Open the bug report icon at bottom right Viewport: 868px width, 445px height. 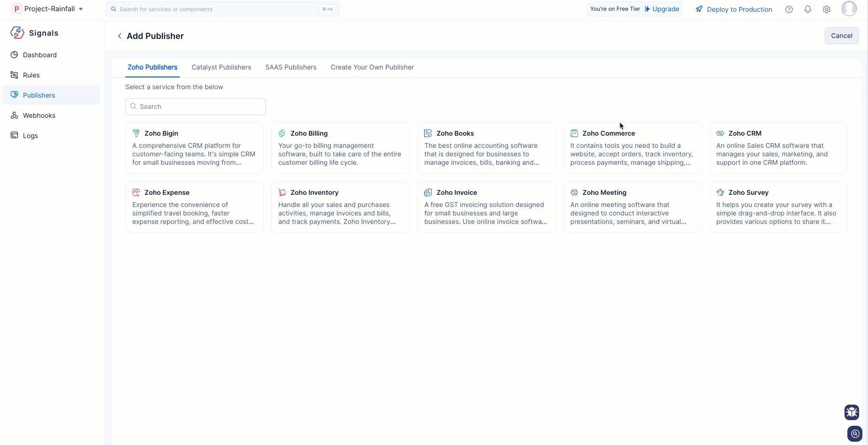click(852, 412)
